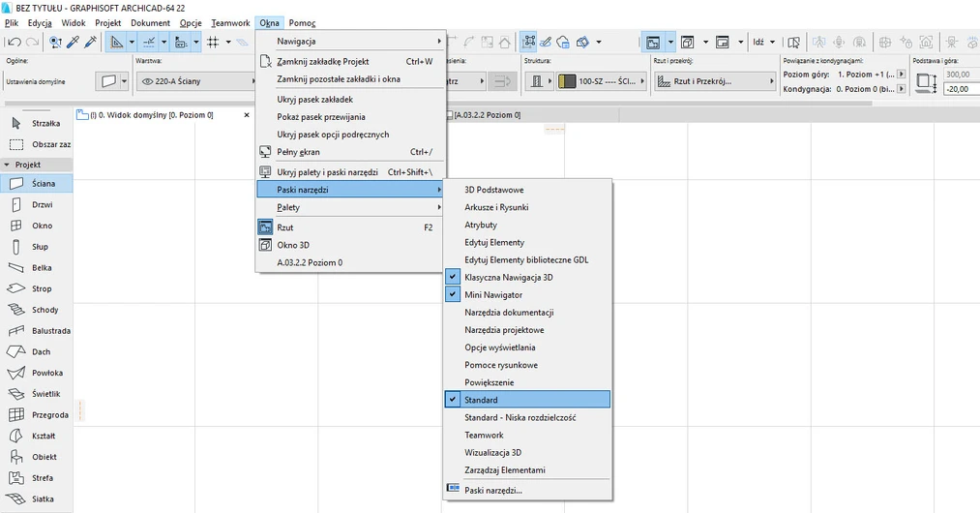Viewport: 980px width, 513px height.
Task: Select the Obiekt object tool
Action: tap(36, 457)
